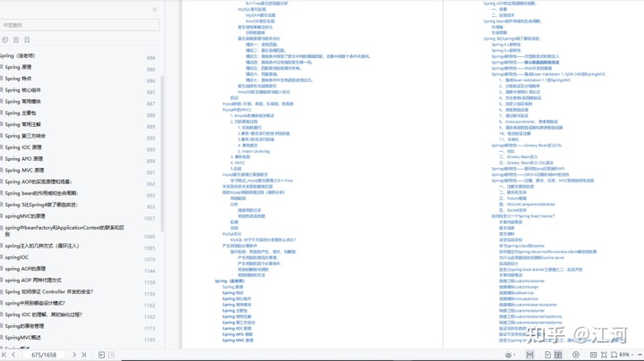Switch to two-page view
Screen dimensions: 644x361
(x=558, y=355)
